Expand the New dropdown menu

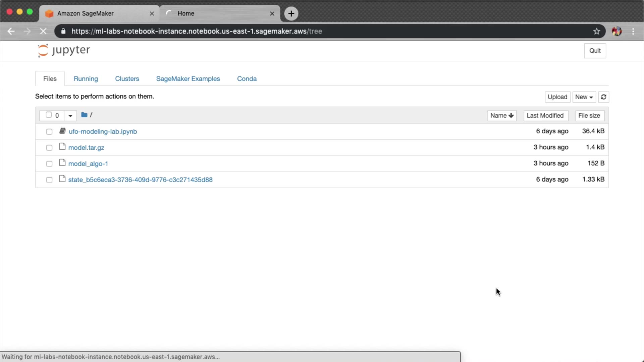point(584,97)
